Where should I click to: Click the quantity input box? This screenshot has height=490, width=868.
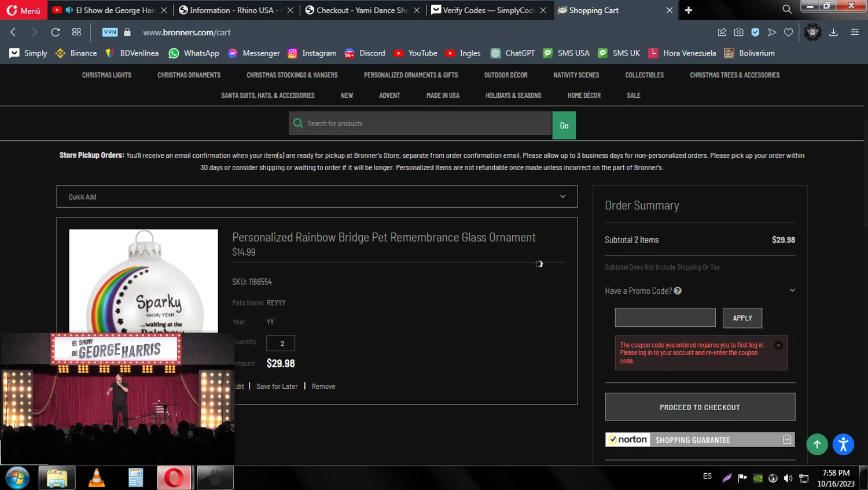pos(281,343)
